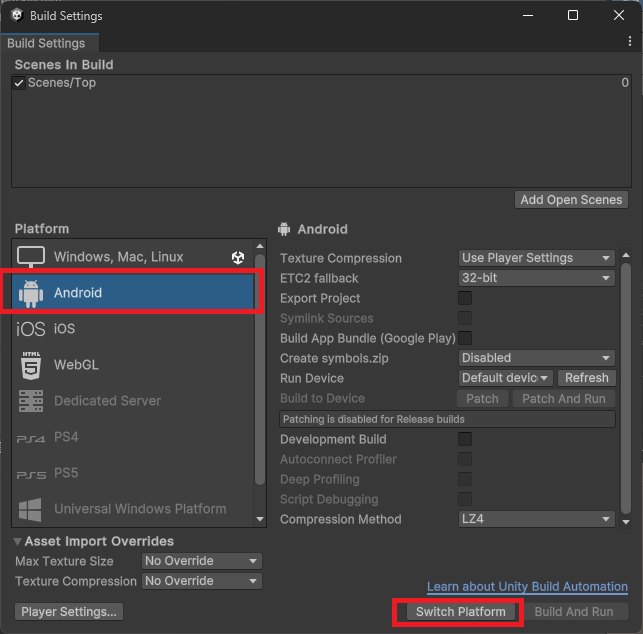
Task: Click the platform list scroll-down arrow
Action: click(x=260, y=519)
